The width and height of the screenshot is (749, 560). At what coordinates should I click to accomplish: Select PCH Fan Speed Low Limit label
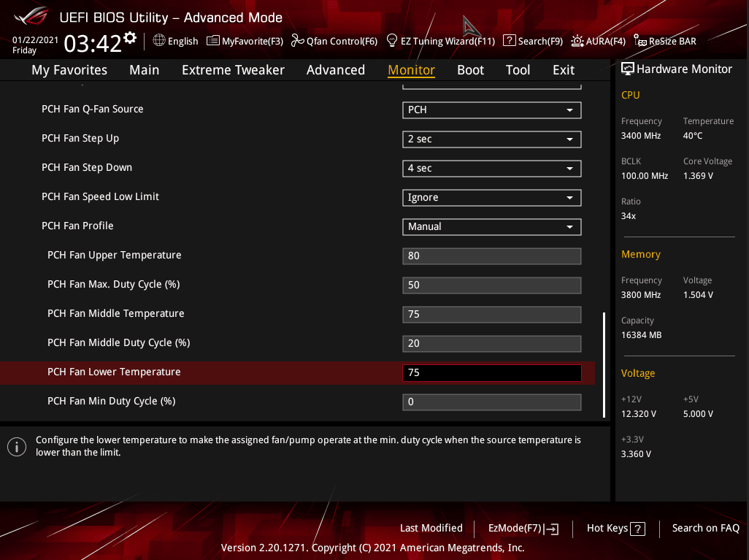(100, 196)
